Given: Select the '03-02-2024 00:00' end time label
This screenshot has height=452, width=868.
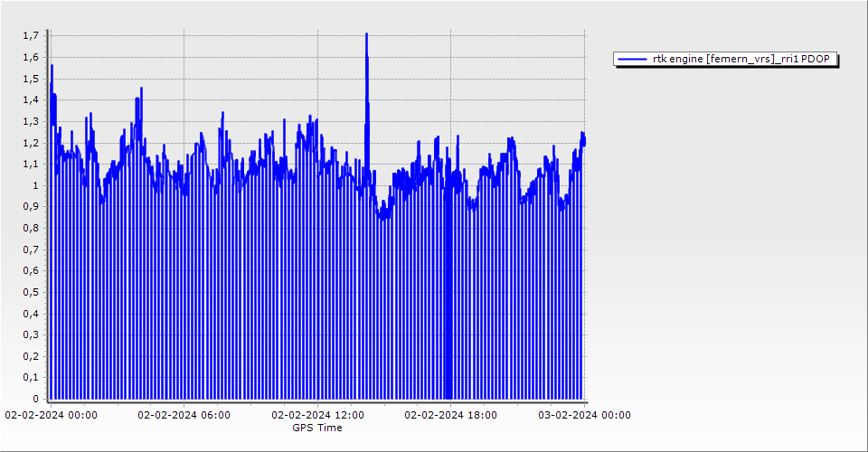Looking at the screenshot, I should pos(584,415).
